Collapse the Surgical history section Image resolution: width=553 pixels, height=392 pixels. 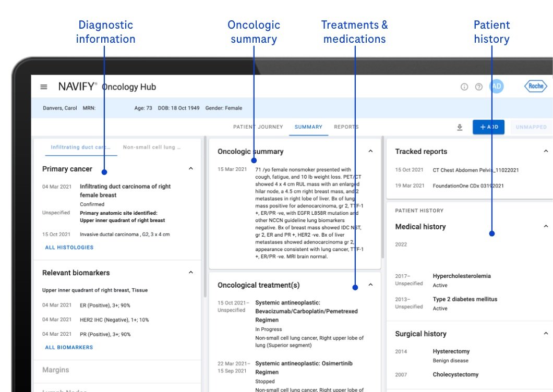546,333
